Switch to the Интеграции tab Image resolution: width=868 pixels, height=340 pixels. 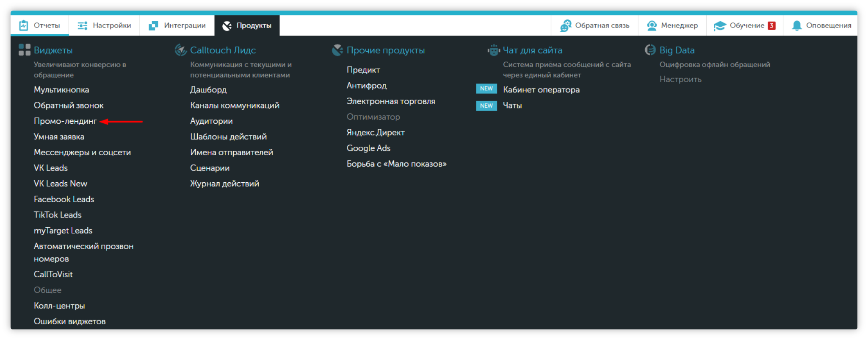click(x=177, y=25)
